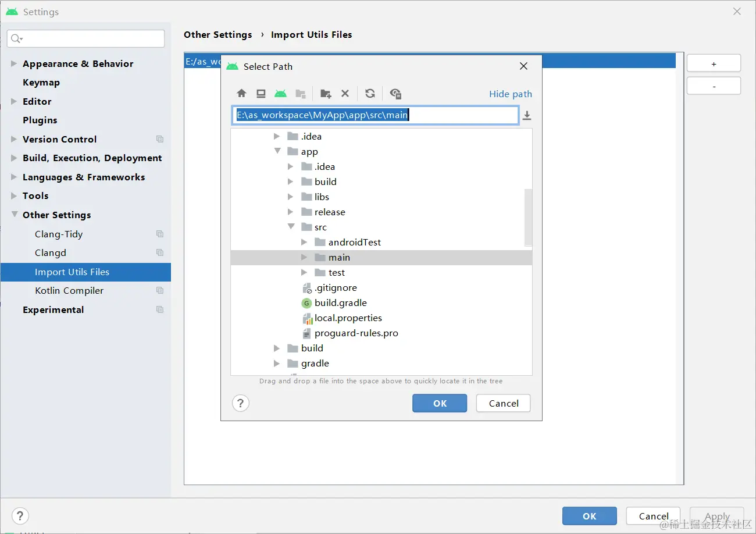Screen dimensions: 756x534
Task: Open path history download arrow icon
Action: 527,116
